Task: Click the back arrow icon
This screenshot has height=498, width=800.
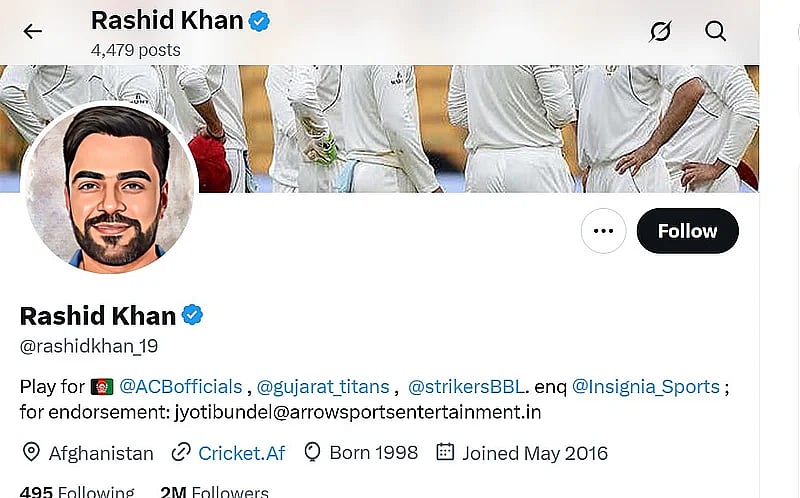Action: 33,31
